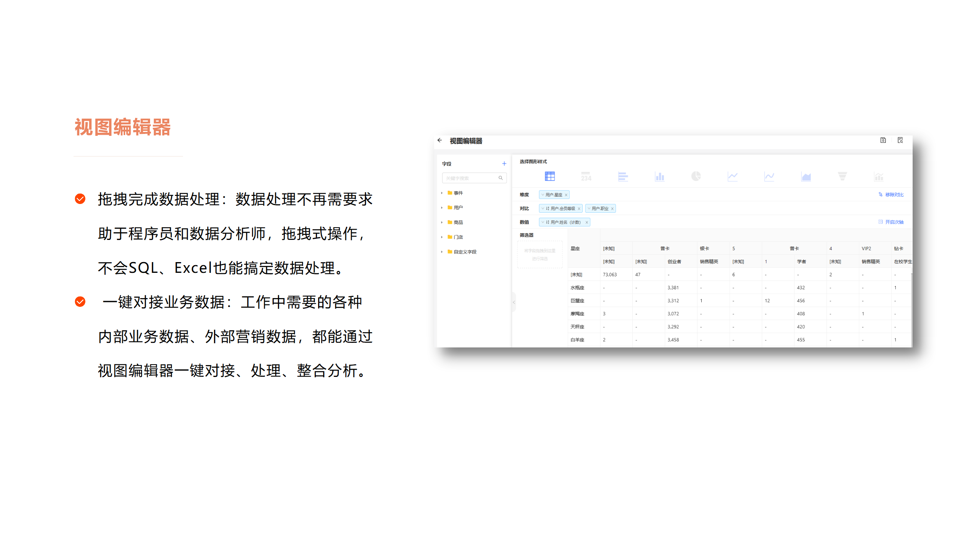The width and height of the screenshot is (980, 551).
Task: Select the vertical column chart style
Action: tap(660, 176)
